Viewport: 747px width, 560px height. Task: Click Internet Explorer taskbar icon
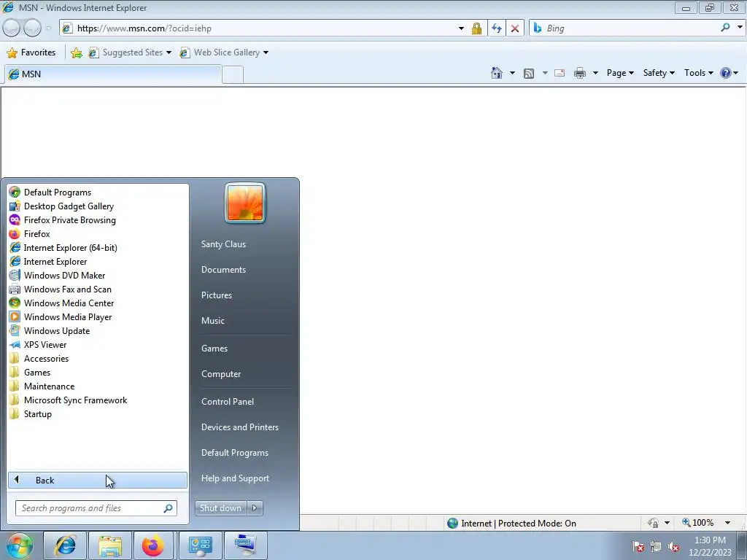point(65,545)
